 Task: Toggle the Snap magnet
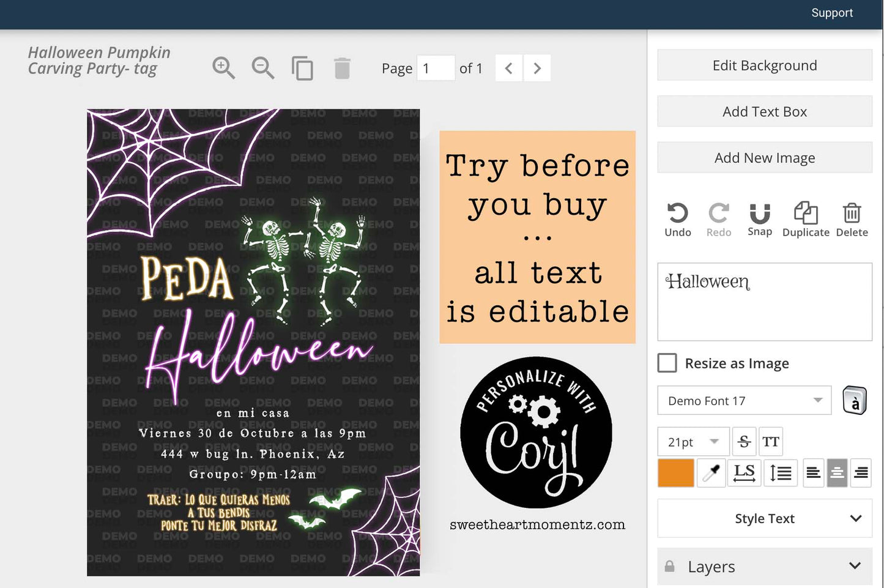[760, 214]
